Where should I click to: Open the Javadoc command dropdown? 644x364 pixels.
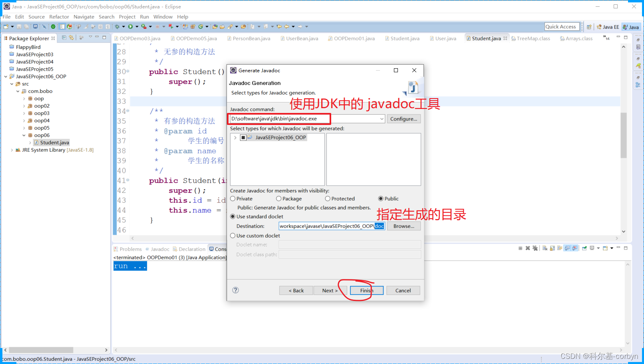(x=382, y=119)
